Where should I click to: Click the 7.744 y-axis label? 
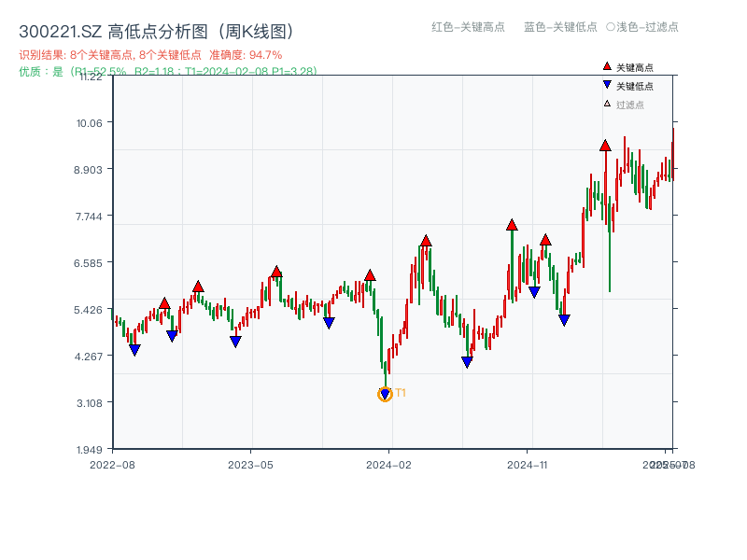(89, 217)
